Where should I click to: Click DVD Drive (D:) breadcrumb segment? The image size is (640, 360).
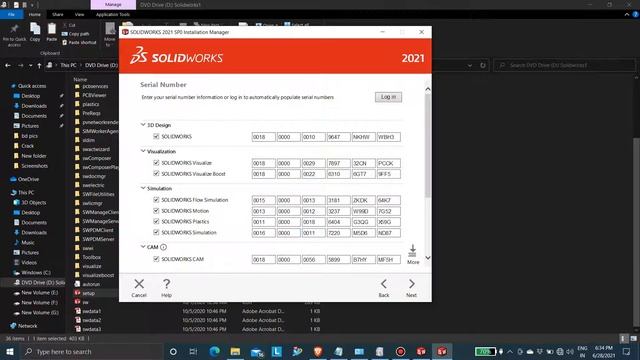tap(101, 65)
